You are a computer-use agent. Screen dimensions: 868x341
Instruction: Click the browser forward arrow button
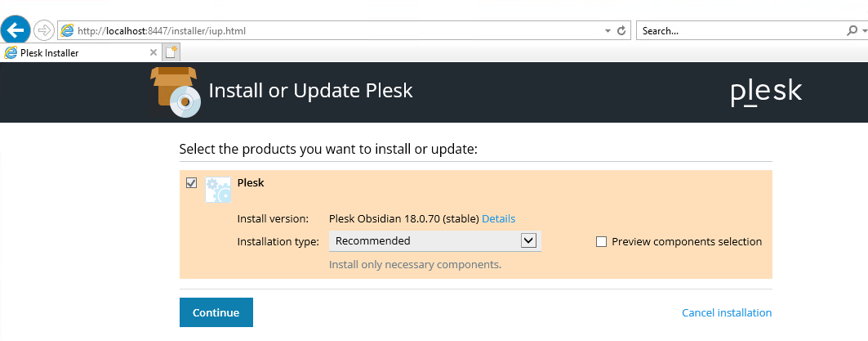point(43,30)
